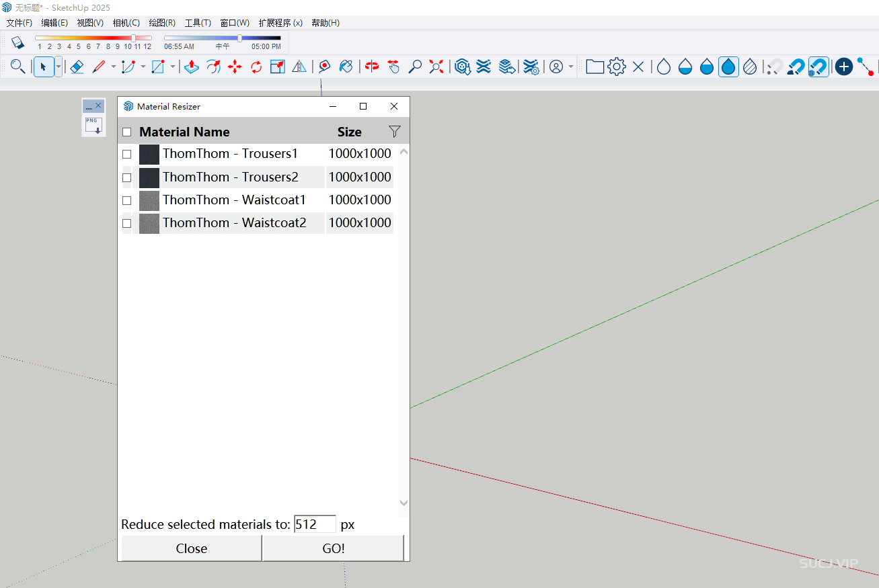Start the Orbit camera tool
Viewport: 879px width, 588px height.
tap(372, 67)
